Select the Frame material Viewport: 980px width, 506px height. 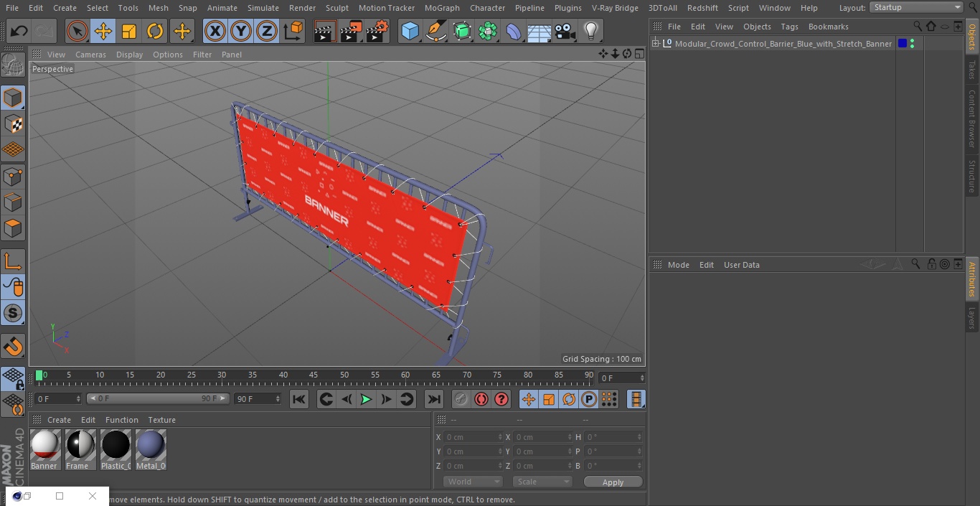point(80,450)
